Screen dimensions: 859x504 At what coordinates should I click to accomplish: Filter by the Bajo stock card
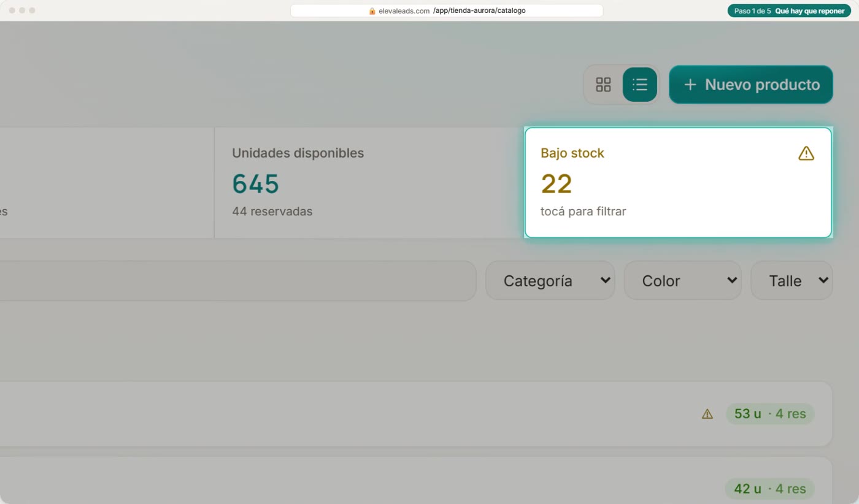pos(678,183)
